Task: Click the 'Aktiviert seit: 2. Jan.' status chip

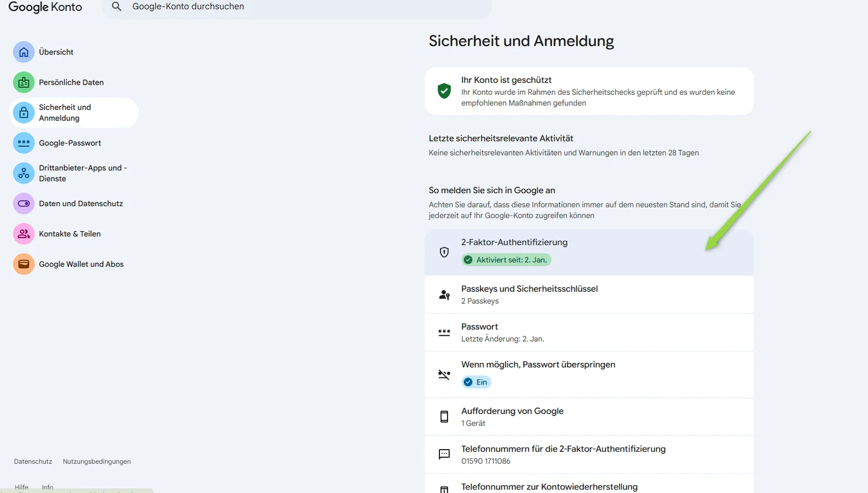Action: click(506, 260)
